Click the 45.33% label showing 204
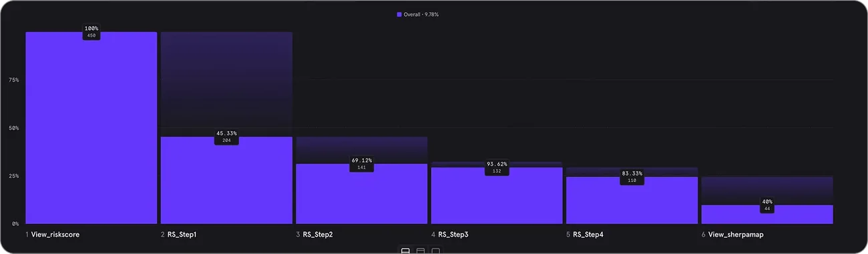 click(226, 137)
